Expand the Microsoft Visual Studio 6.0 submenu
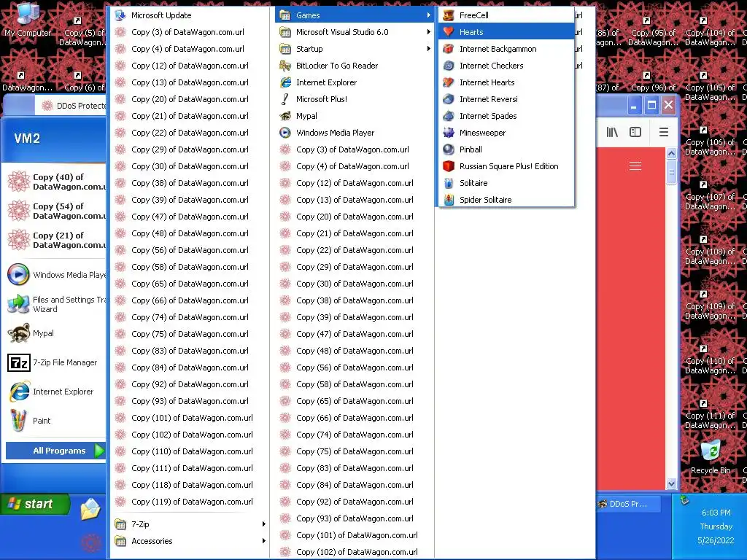 [x=355, y=32]
